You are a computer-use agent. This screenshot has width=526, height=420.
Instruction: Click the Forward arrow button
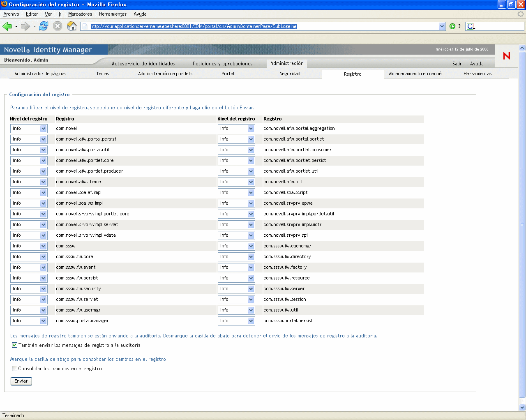(25, 26)
